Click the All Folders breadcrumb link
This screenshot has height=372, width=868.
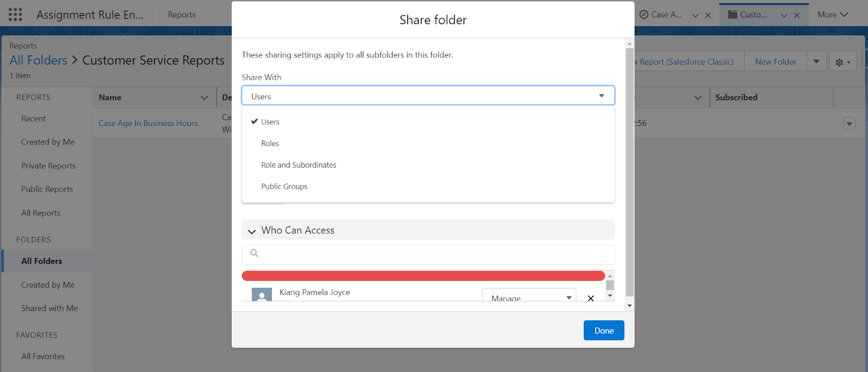pos(39,60)
